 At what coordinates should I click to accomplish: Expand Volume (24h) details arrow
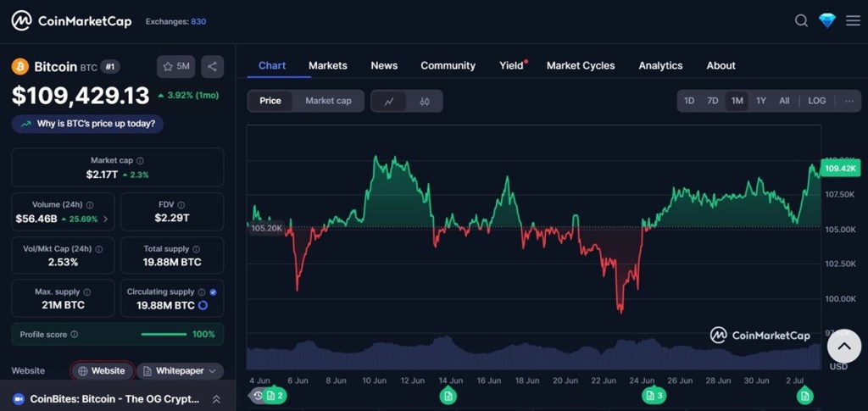[x=105, y=219]
